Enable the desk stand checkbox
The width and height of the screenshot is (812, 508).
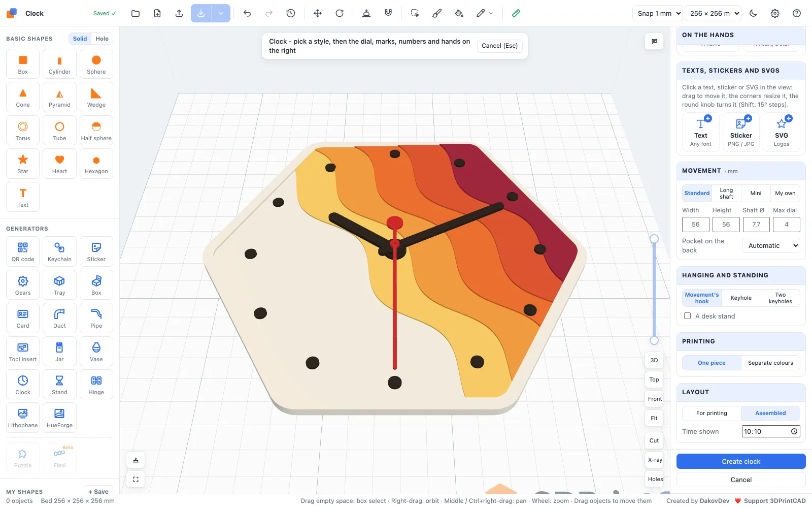(687, 316)
